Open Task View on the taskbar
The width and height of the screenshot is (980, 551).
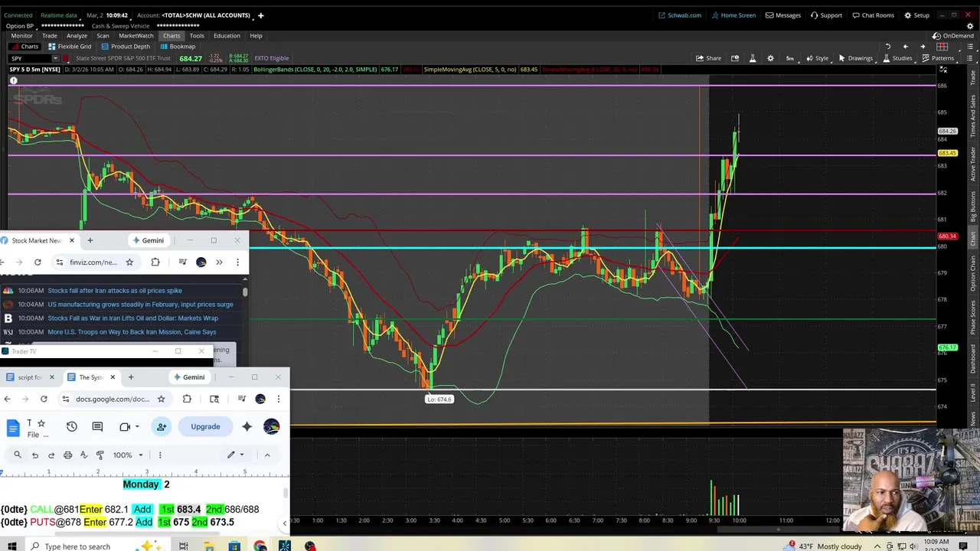183,546
